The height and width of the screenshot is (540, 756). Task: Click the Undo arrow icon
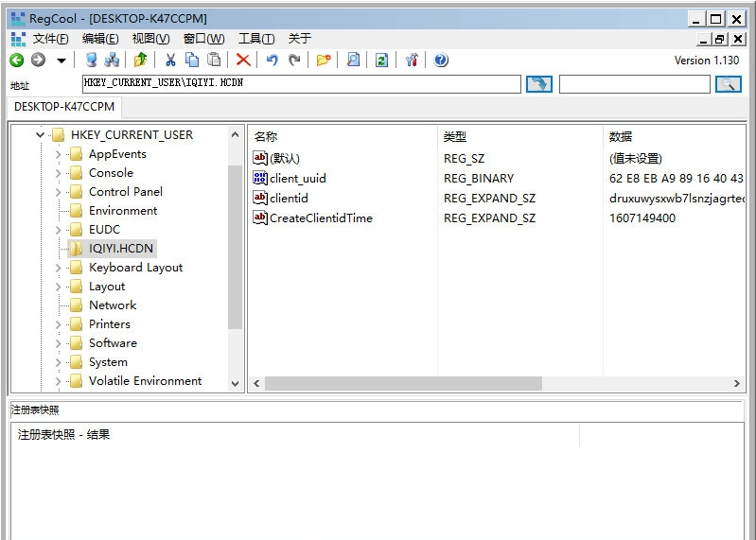(x=273, y=61)
